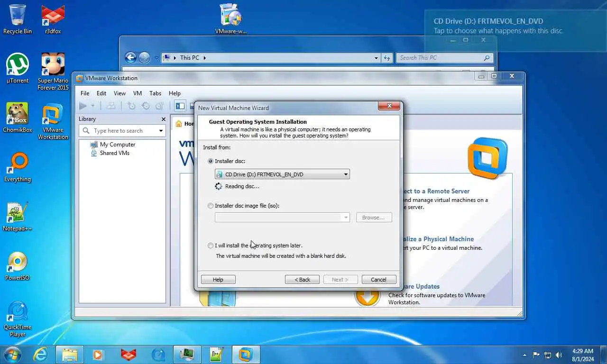
Task: Open the Power On dropdown arrow in the toolbar
Action: 93,106
